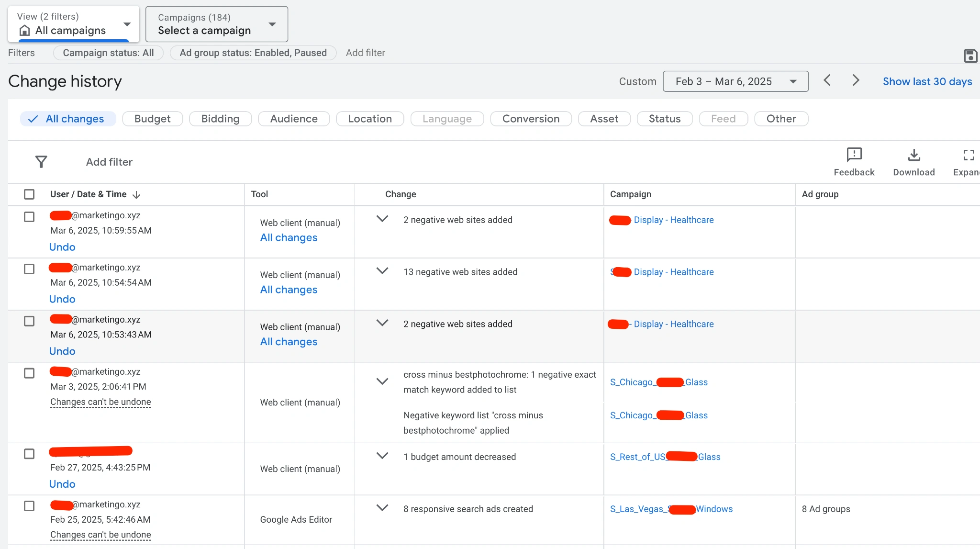The width and height of the screenshot is (980, 549).
Task: Click the Add filter field in table toolbar
Action: click(x=109, y=162)
